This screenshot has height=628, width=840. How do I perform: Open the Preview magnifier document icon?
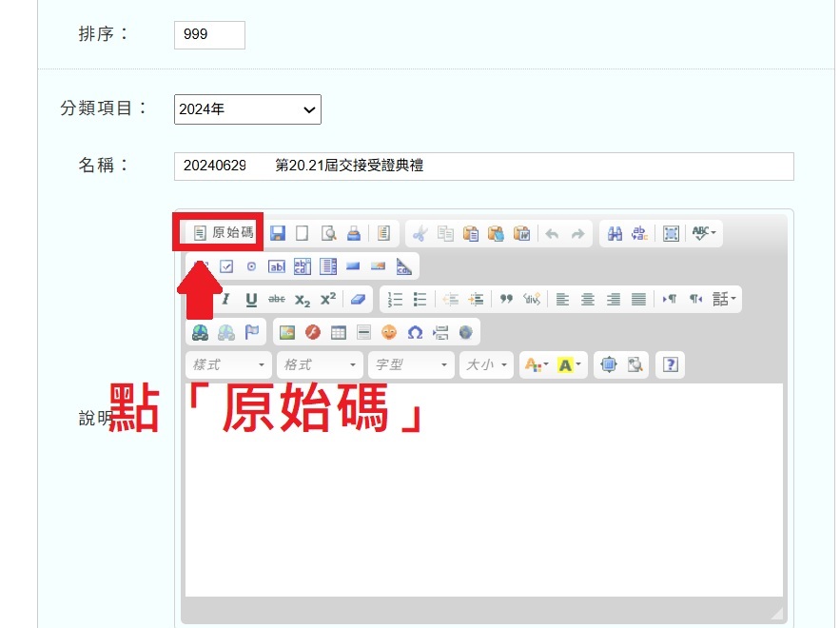328,233
